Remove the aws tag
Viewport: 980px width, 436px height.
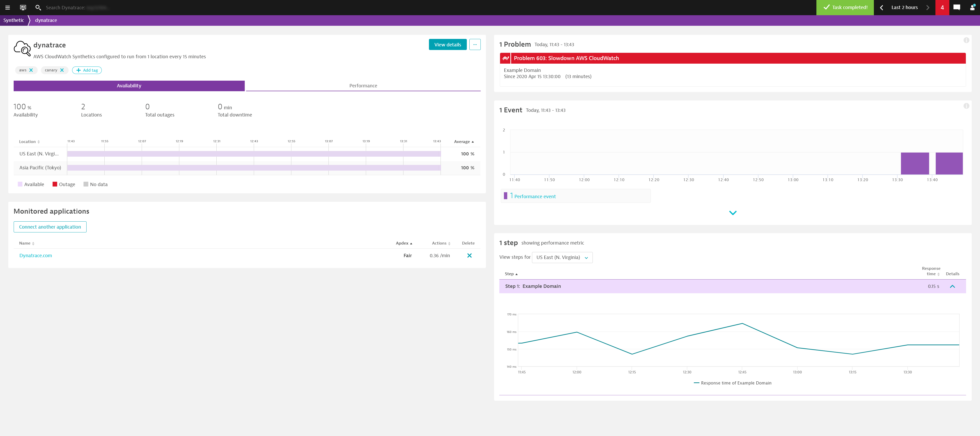(31, 70)
